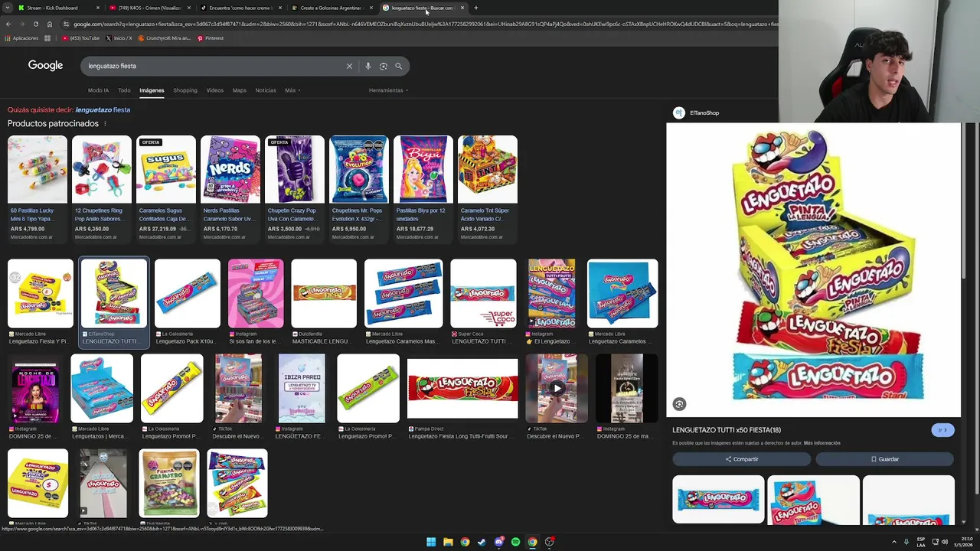The width and height of the screenshot is (980, 551).
Task: Show hidden system tray icons
Action: 893,542
